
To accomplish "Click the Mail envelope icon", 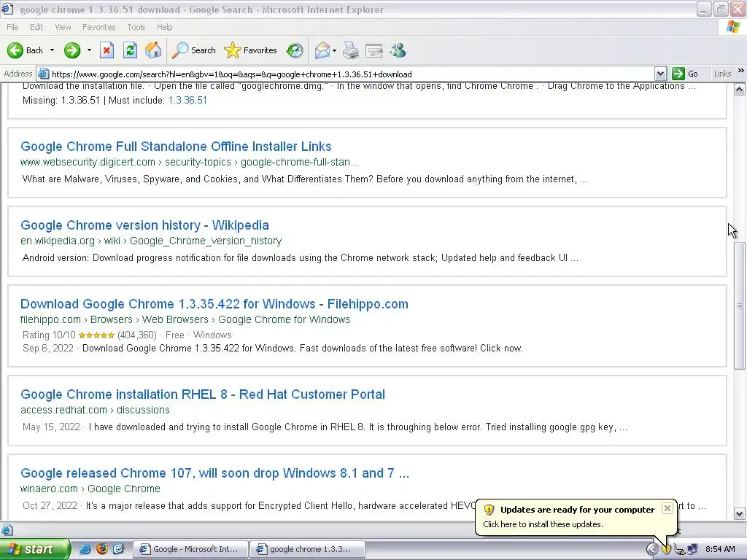I will pos(322,50).
